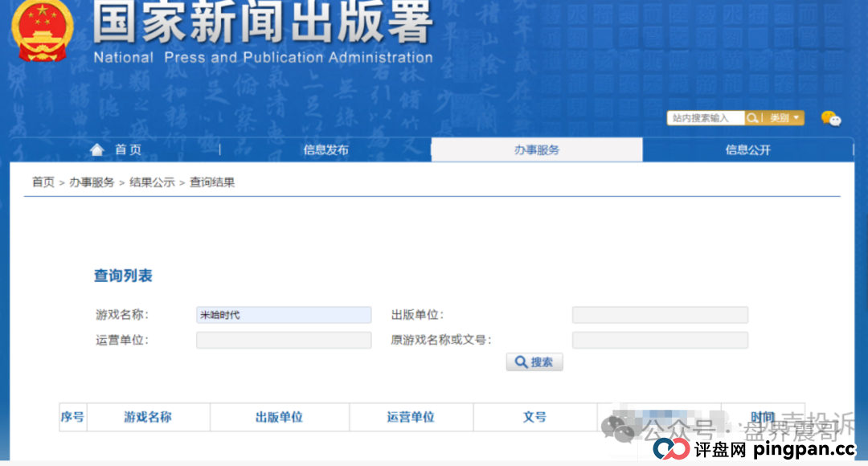Click the 首页 breadcrumb link
868x466 pixels.
tap(43, 182)
